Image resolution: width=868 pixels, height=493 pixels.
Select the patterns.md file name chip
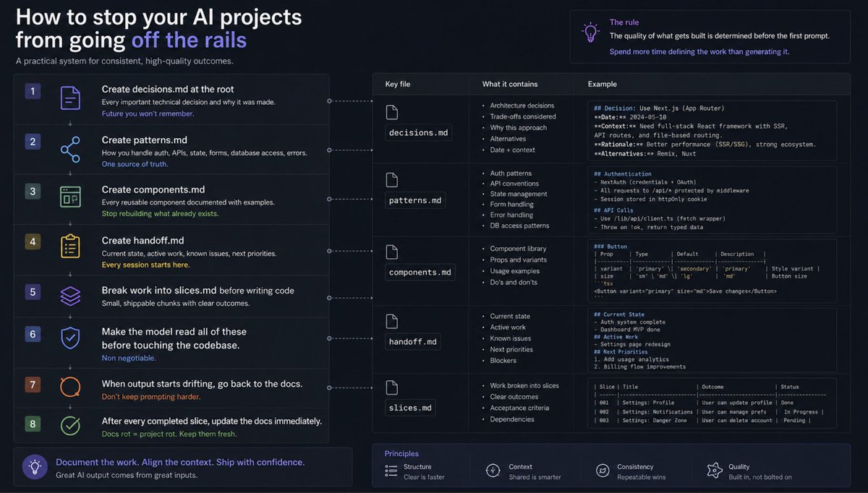click(415, 200)
